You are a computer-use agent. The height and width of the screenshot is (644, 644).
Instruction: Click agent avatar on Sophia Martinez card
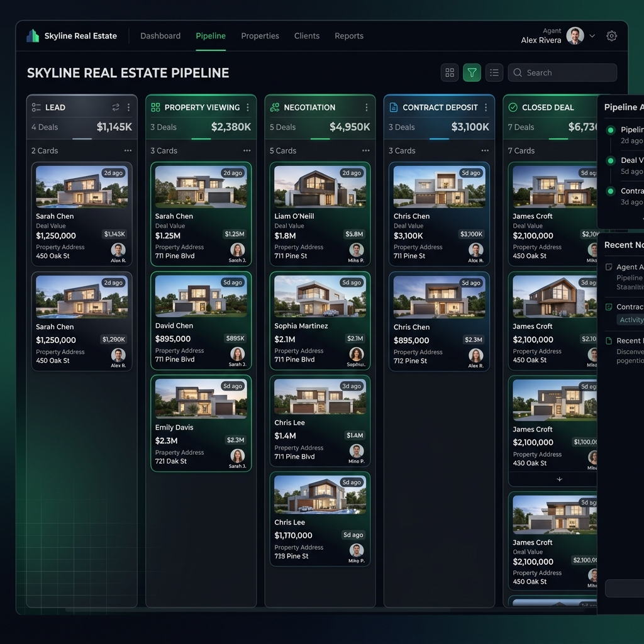(x=357, y=354)
